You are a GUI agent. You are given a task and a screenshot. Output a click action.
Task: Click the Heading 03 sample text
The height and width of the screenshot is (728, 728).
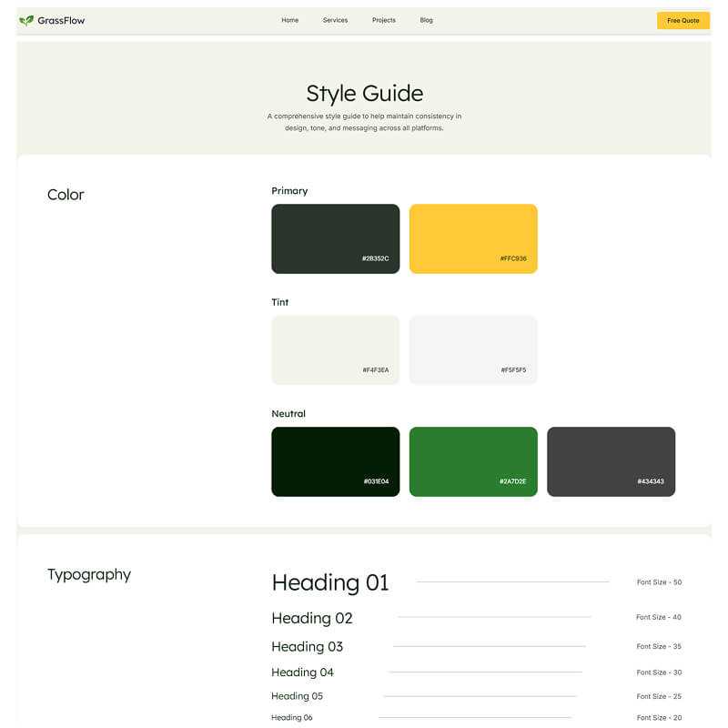(307, 647)
